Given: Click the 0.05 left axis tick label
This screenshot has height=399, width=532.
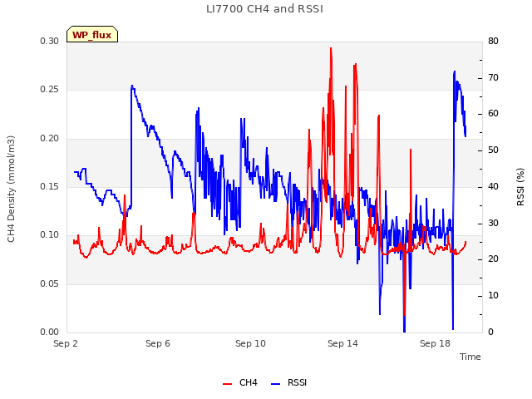Looking at the screenshot, I should point(50,283).
